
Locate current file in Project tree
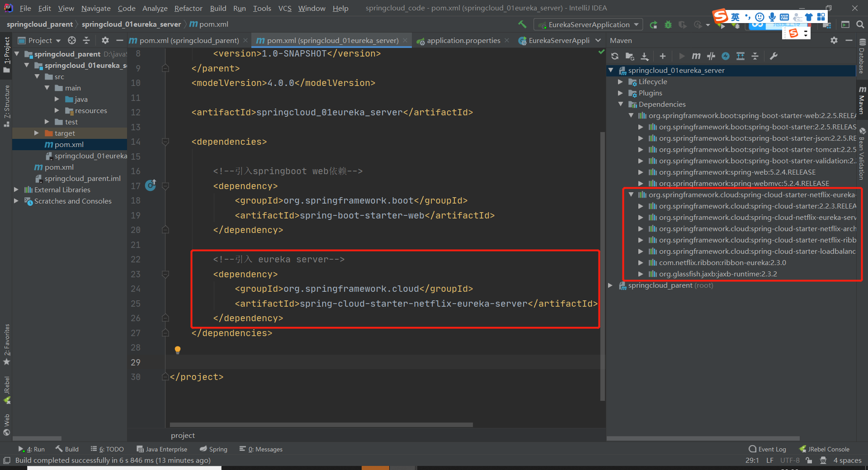(72, 40)
